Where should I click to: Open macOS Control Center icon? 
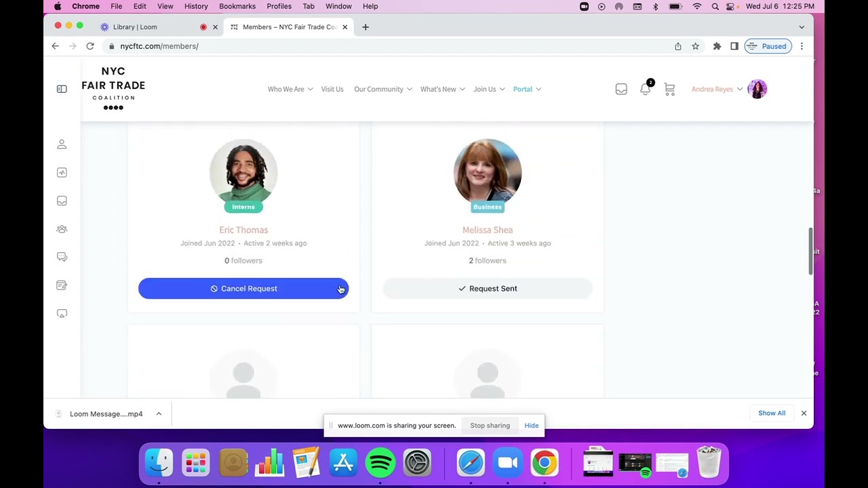(730, 6)
